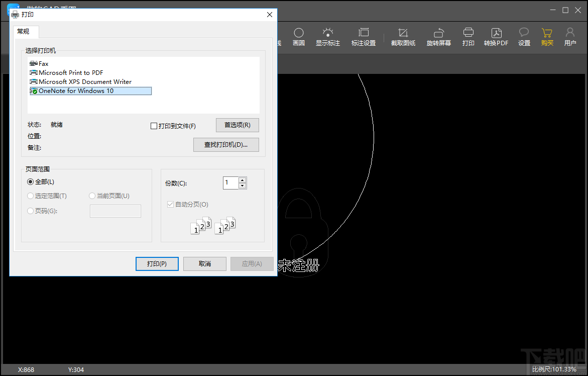Click the Print toolbar icon (打印)
Viewport: 588px width, 376px height.
[x=468, y=37]
